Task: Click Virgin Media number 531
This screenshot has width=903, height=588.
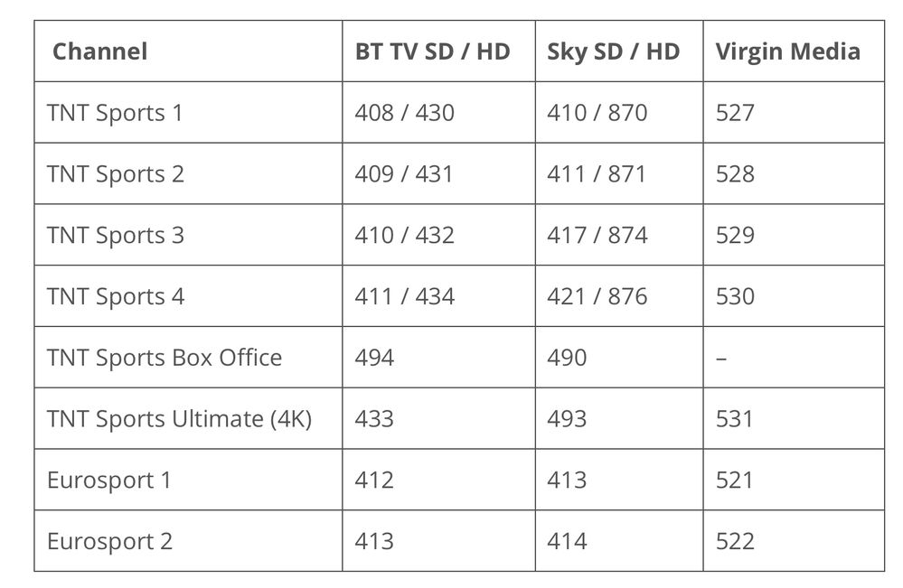Action: point(734,419)
